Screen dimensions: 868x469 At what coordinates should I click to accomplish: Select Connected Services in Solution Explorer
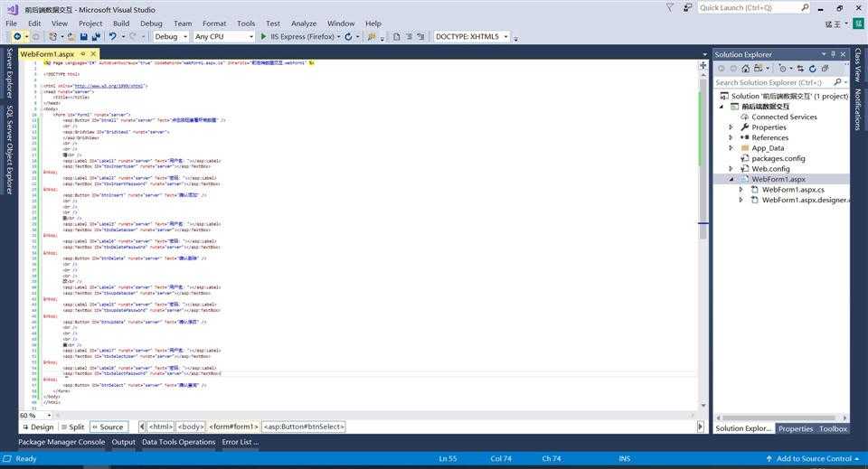point(784,117)
